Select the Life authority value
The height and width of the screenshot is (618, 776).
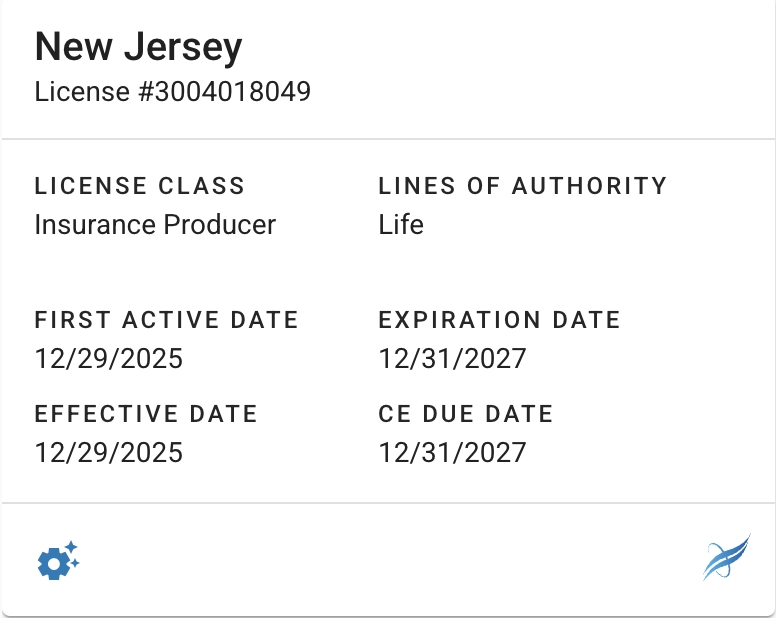point(401,224)
